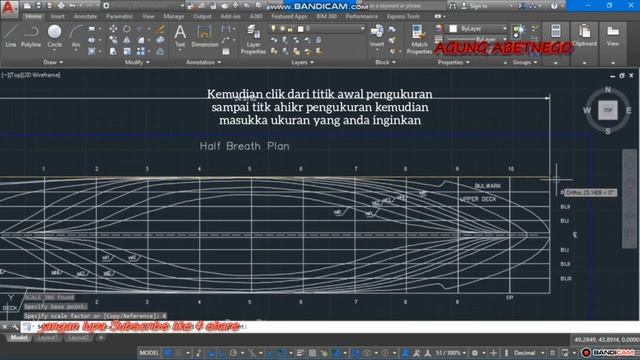Screen dimensions: 640x360
Task: Select the Polyline tool
Action: click(31, 36)
